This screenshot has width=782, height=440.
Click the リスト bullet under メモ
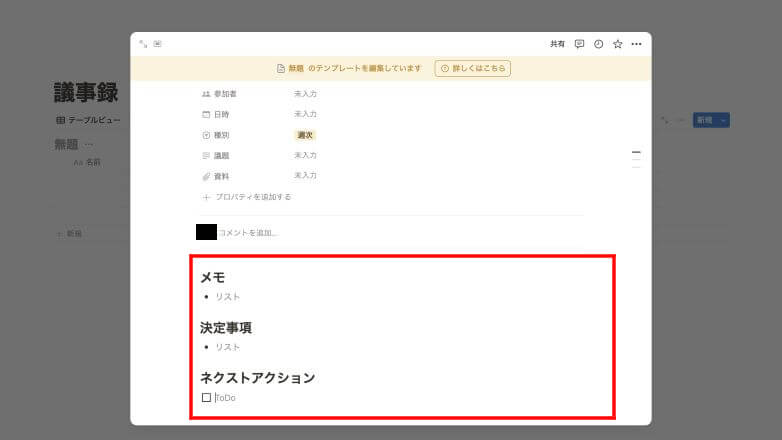(227, 297)
